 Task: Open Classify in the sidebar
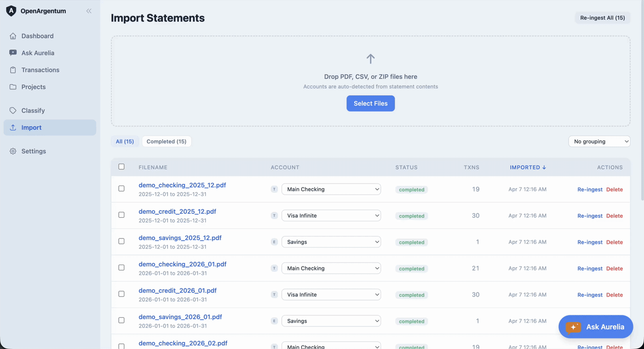pos(50,111)
